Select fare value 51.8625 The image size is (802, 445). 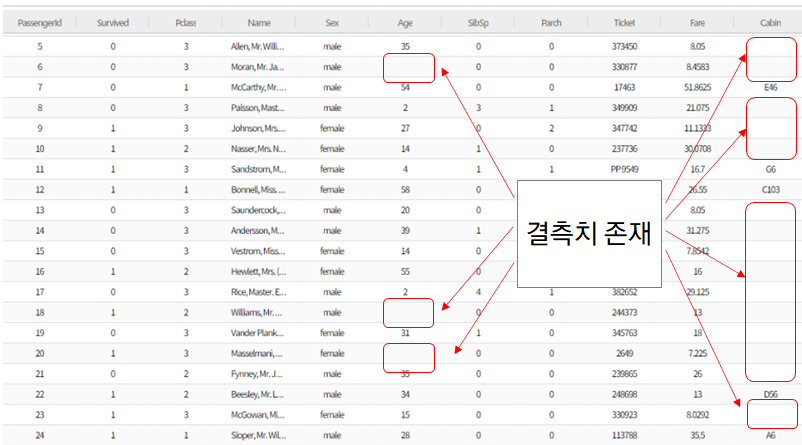point(698,87)
